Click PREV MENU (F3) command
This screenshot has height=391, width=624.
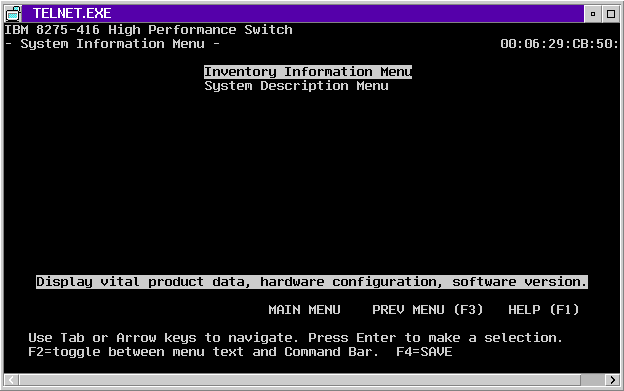427,309
